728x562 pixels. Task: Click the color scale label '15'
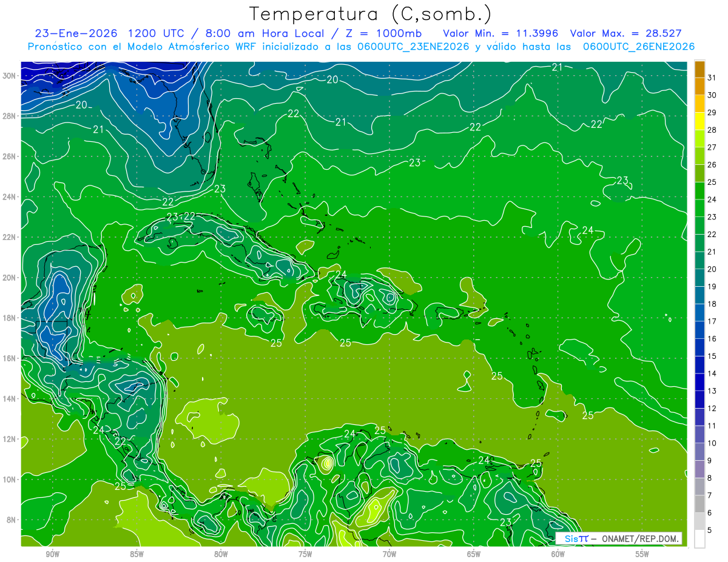pyautogui.click(x=712, y=356)
